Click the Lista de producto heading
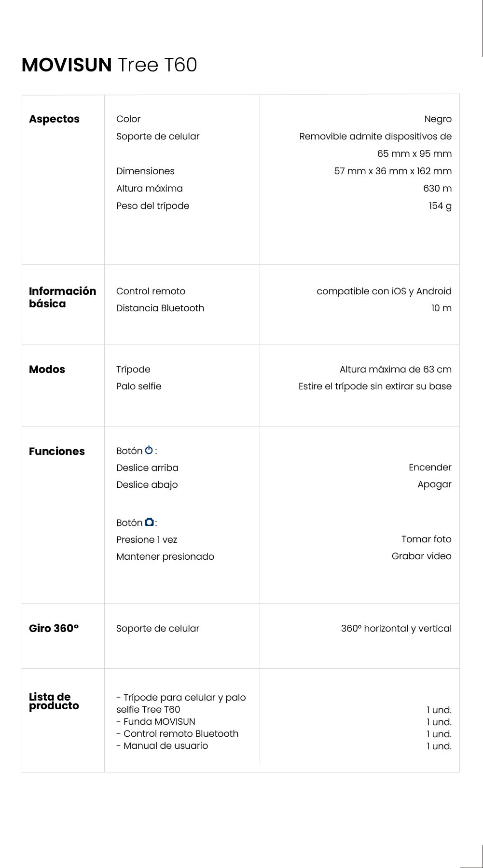The width and height of the screenshot is (483, 868). click(x=54, y=702)
